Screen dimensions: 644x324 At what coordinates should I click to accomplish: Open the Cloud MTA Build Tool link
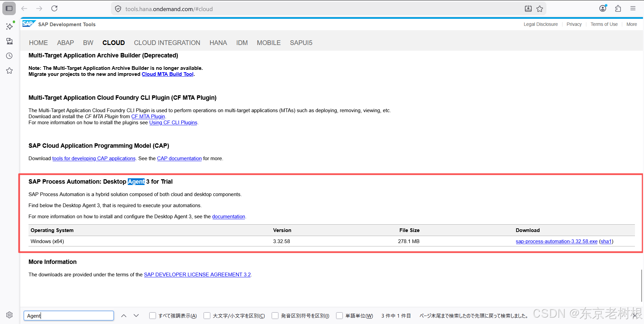tap(168, 74)
